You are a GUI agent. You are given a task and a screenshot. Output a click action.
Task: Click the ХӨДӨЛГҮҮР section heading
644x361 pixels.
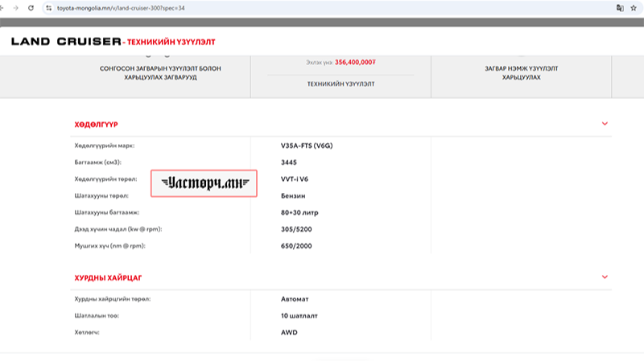pos(96,125)
